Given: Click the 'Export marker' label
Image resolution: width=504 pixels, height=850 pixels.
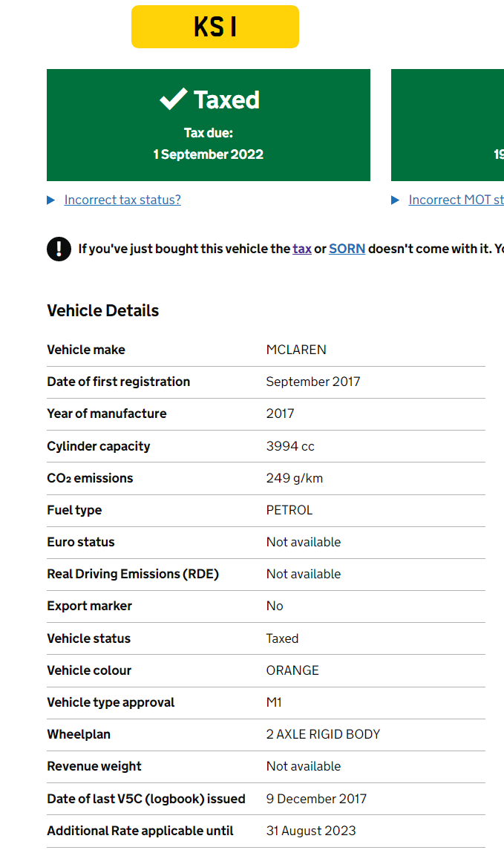Looking at the screenshot, I should pos(89,606).
